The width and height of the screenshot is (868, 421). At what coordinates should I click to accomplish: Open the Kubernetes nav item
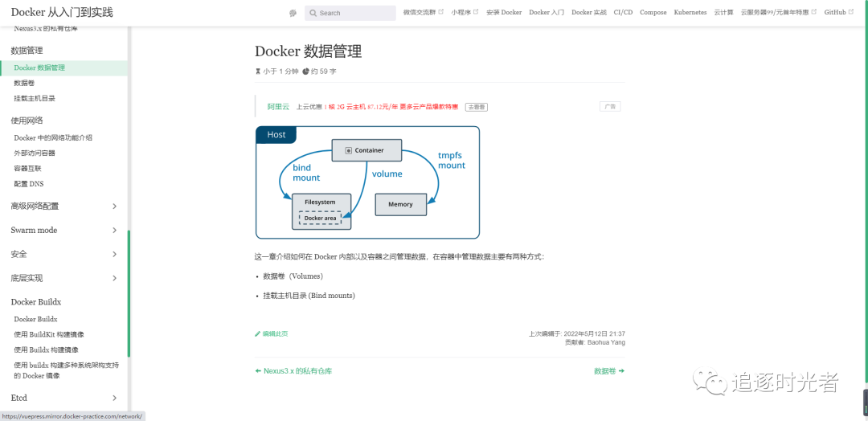click(690, 12)
